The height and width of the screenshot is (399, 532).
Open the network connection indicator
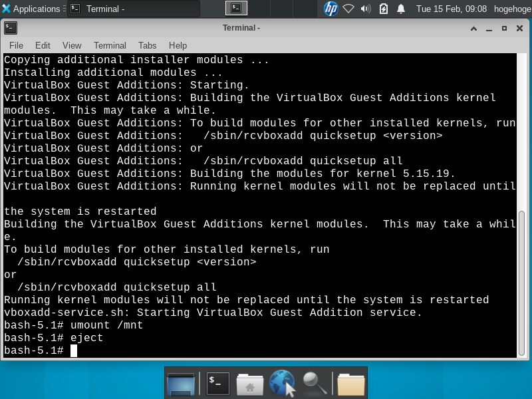(x=348, y=9)
